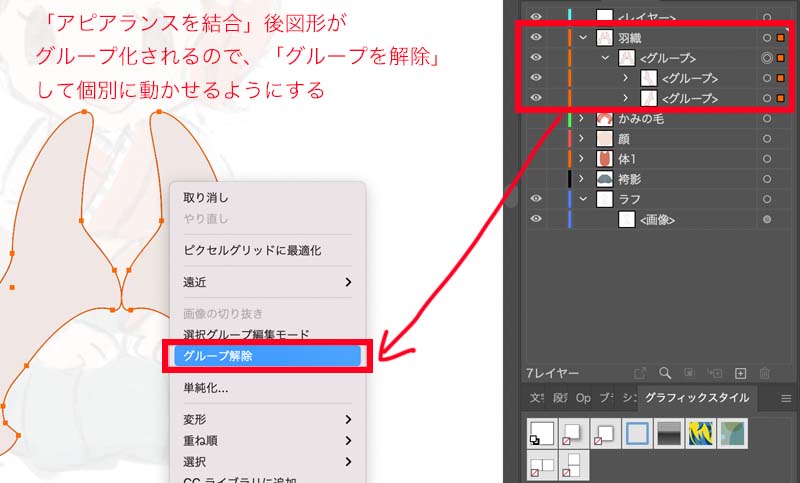Image resolution: width=800 pixels, height=483 pixels.
Task: Click the Create New Sublayer icon
Action: [x=715, y=373]
